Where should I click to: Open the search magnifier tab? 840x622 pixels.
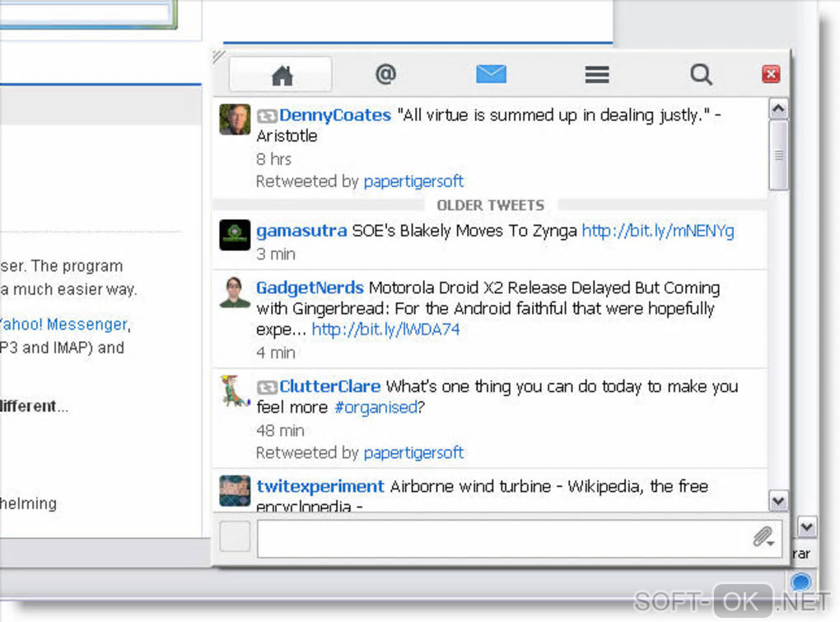701,74
